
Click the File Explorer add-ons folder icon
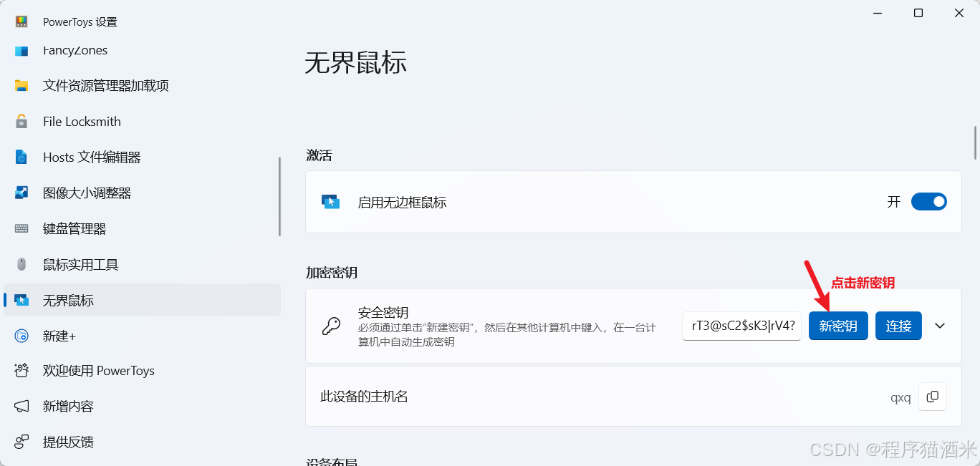click(x=21, y=86)
